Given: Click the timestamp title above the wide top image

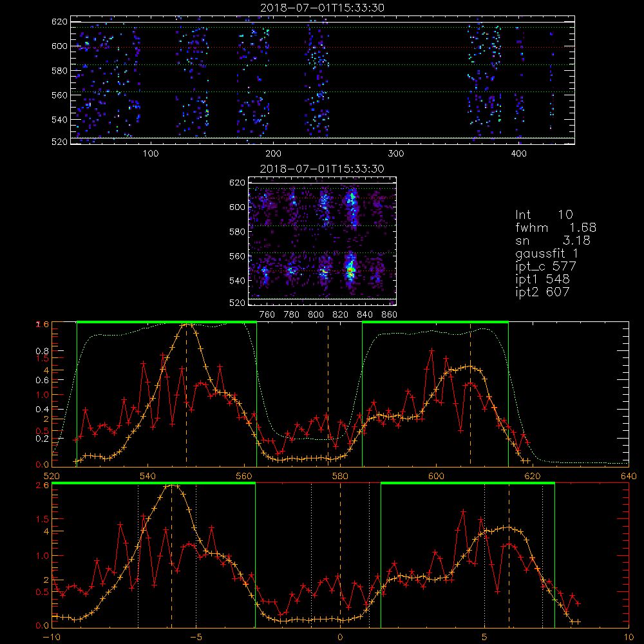Looking at the screenshot, I should pos(322,8).
